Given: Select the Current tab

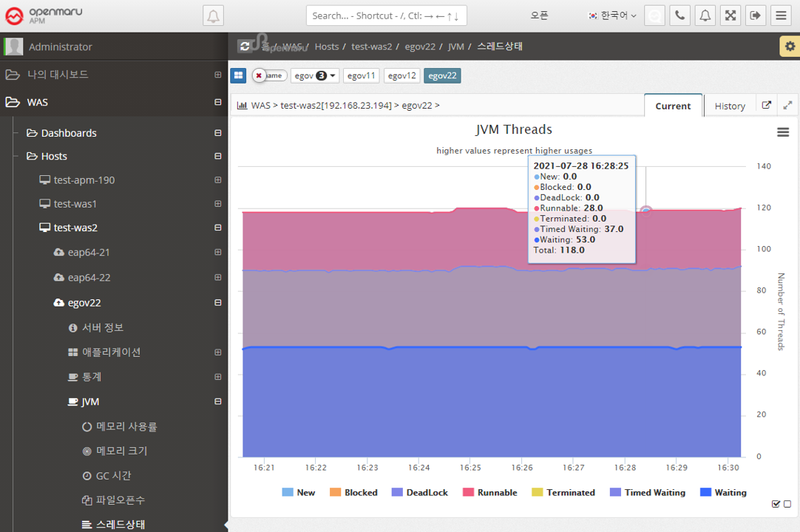Looking at the screenshot, I should tap(673, 106).
